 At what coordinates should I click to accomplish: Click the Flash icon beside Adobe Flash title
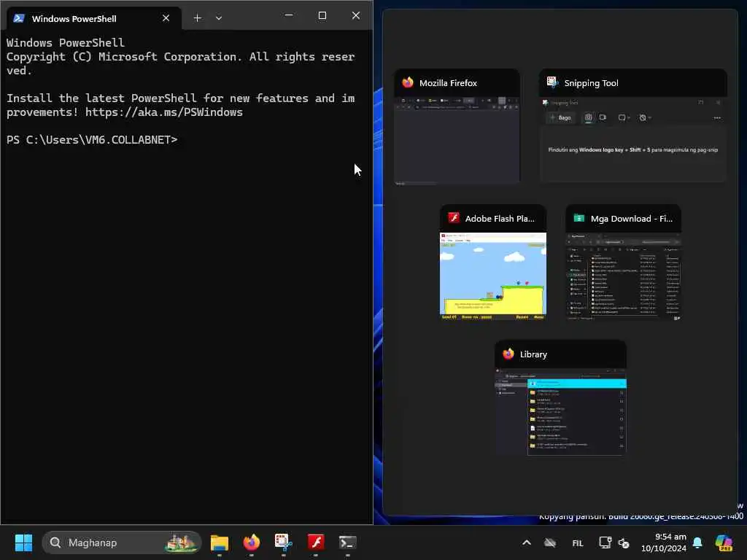click(454, 218)
